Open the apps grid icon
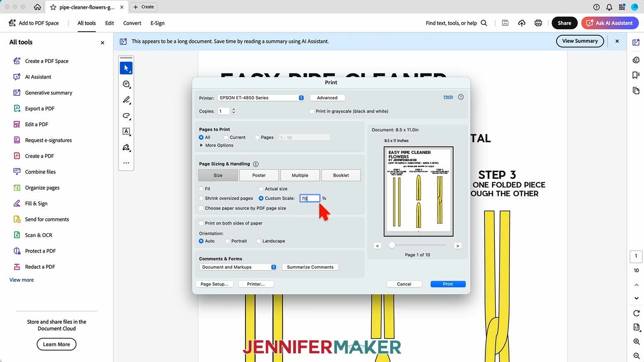644x362 pixels. tap(622, 7)
